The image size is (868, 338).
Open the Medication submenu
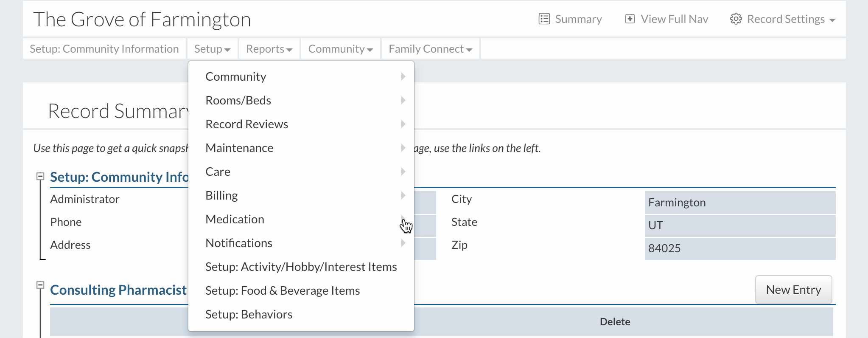click(x=235, y=219)
